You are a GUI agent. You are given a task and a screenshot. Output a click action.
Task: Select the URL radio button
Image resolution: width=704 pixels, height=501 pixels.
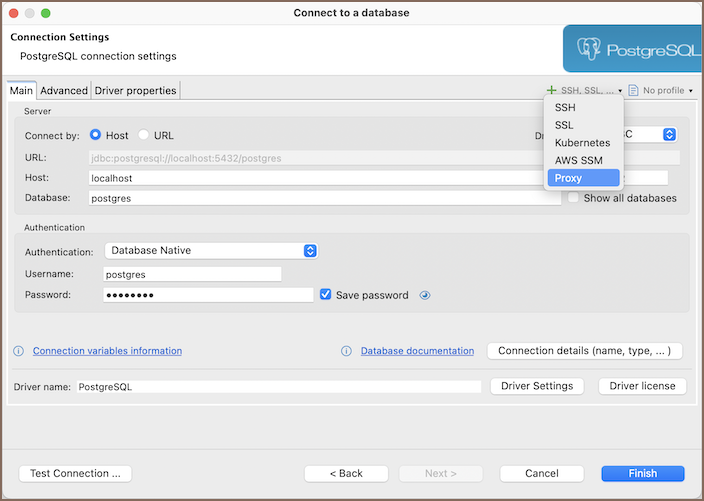click(x=144, y=135)
